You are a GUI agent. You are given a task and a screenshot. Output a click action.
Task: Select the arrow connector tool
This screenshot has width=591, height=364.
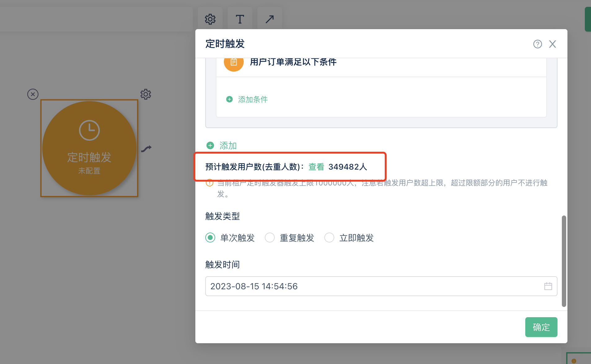(x=269, y=19)
